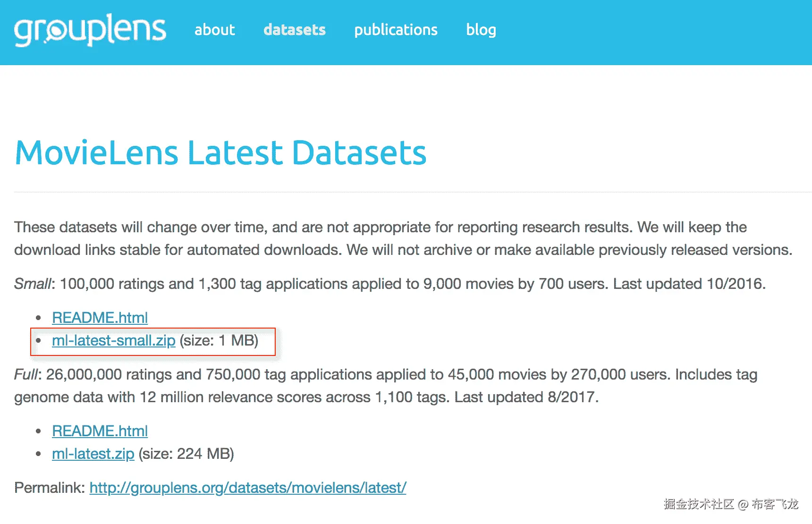Open README.html for the Full dataset

click(100, 431)
